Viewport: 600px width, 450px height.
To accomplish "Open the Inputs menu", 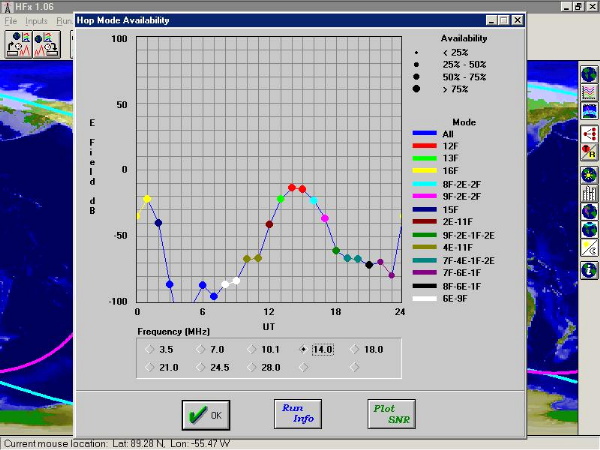I will (36, 21).
